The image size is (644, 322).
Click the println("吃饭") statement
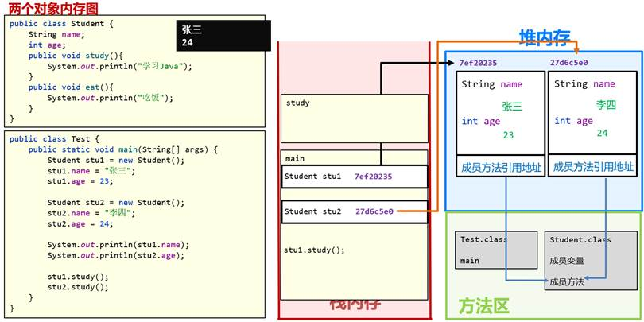[x=111, y=98]
